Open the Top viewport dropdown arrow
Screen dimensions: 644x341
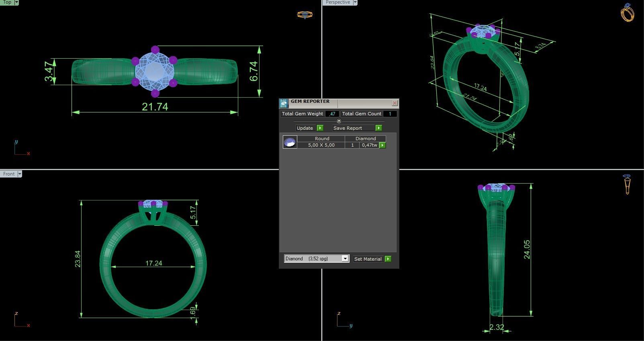point(16,2)
